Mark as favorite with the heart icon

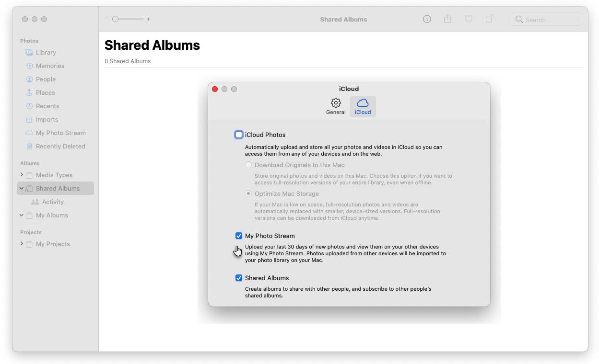469,19
